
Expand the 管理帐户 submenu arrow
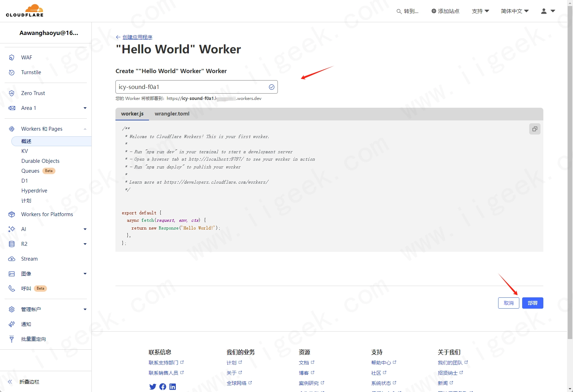point(85,309)
